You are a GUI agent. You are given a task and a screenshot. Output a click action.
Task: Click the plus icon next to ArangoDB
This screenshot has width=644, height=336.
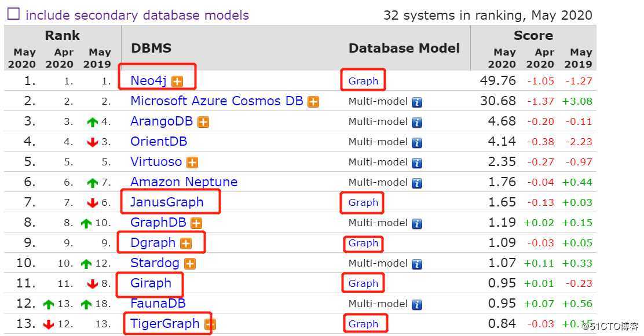[x=203, y=122]
